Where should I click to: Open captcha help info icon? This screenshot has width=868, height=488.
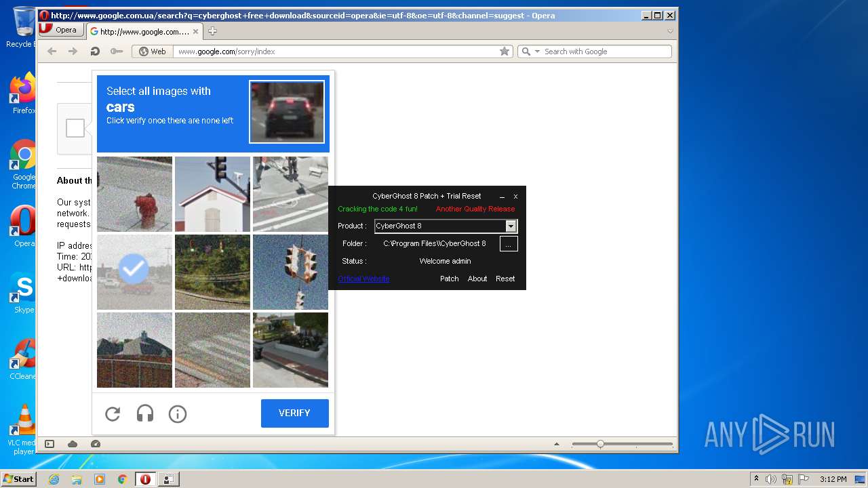click(178, 413)
